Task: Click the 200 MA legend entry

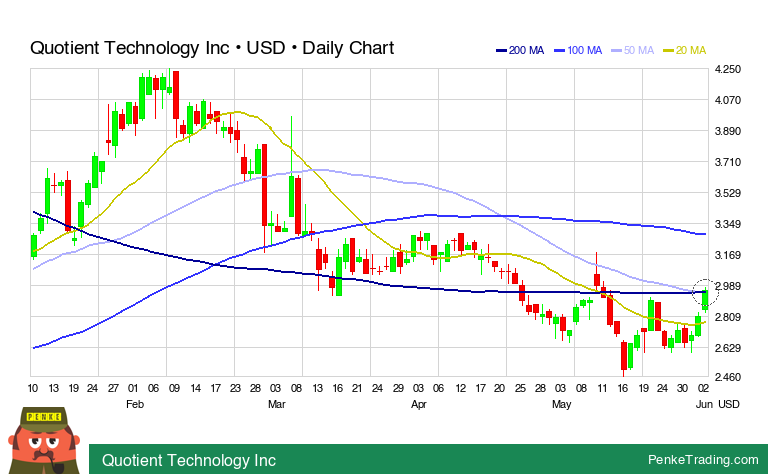Action: [520, 50]
